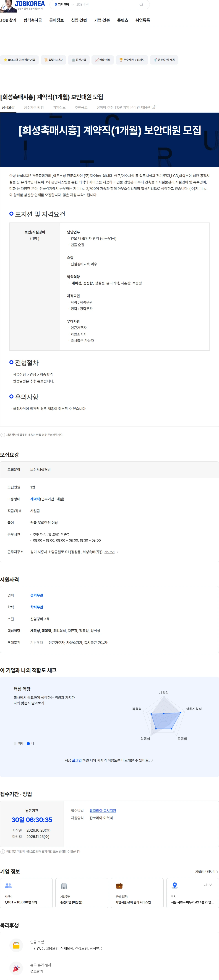Click the JOBKOREA logo
219x980 pixels.
(30, 4)
